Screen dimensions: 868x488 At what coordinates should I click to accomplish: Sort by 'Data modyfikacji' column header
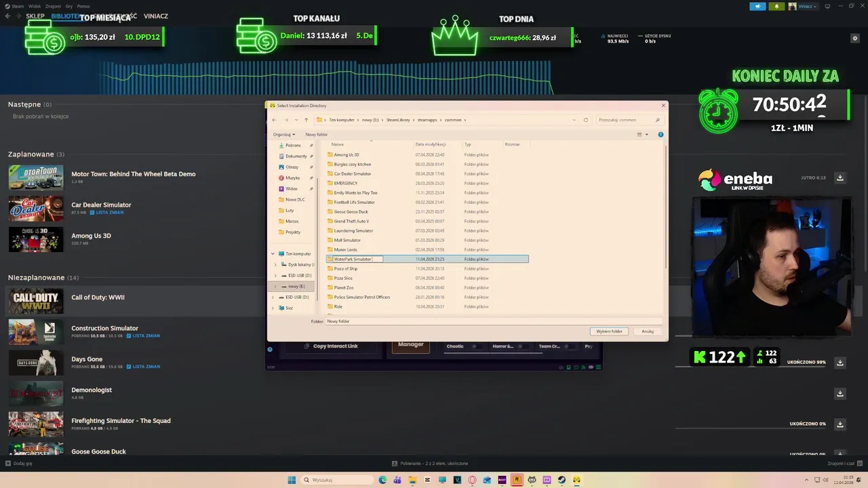click(x=431, y=144)
